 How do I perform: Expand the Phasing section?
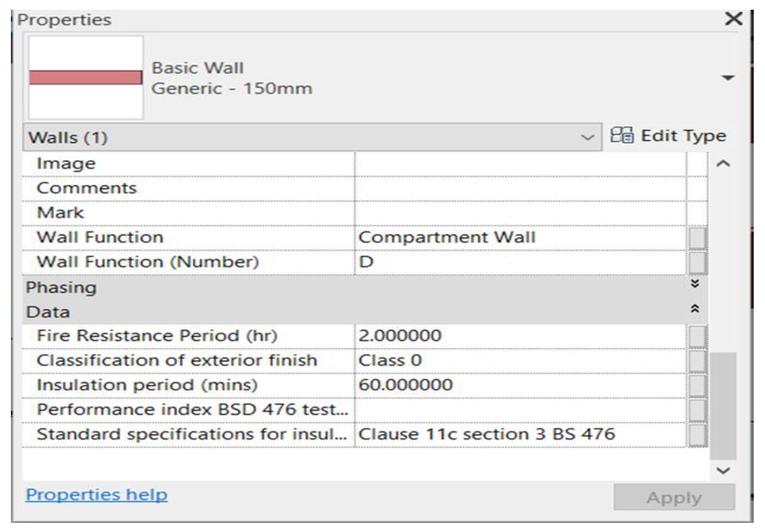click(x=695, y=284)
